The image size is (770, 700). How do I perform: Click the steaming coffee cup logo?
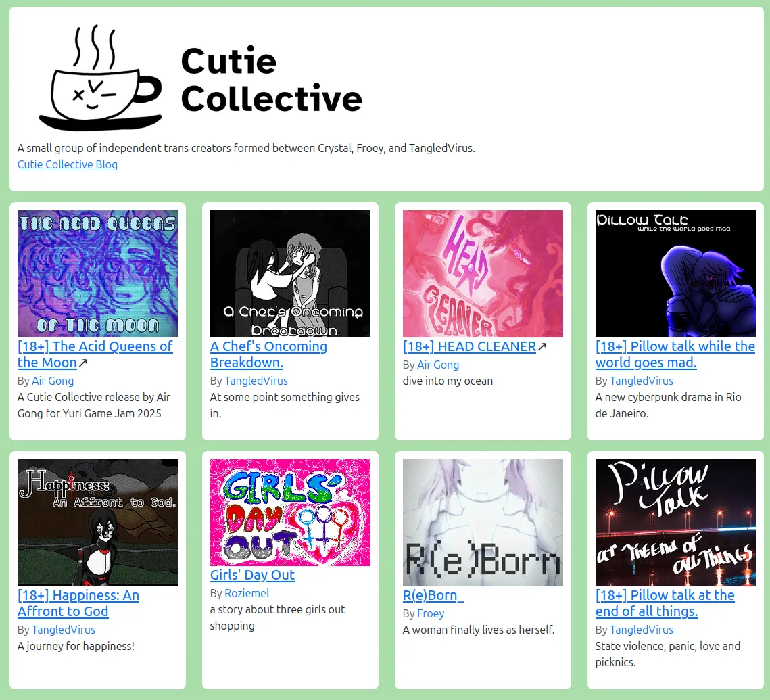pos(101,78)
